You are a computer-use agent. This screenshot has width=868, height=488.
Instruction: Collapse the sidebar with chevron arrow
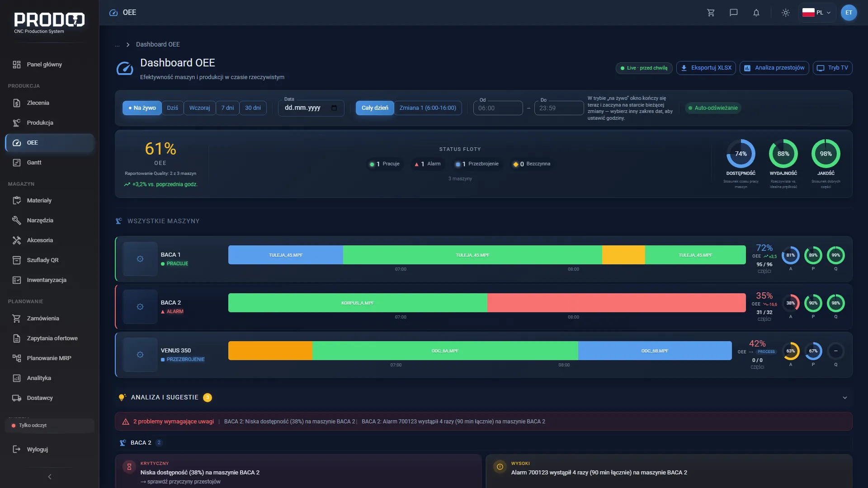tap(50, 477)
